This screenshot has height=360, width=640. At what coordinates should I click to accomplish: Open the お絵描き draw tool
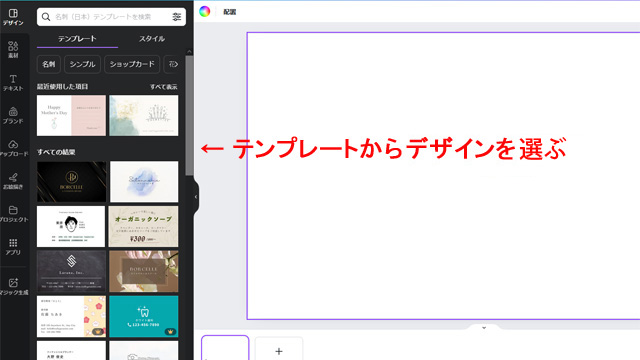click(13, 181)
